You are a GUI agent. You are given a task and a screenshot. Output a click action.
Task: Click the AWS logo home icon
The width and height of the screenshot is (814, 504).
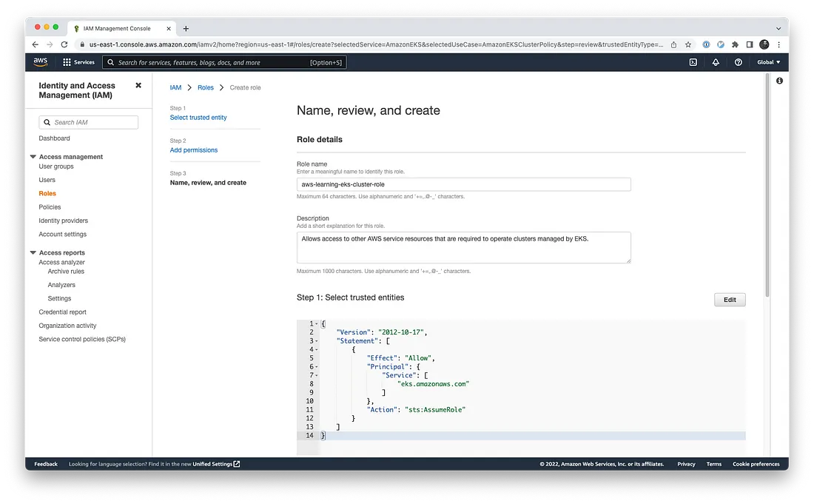[x=41, y=61]
